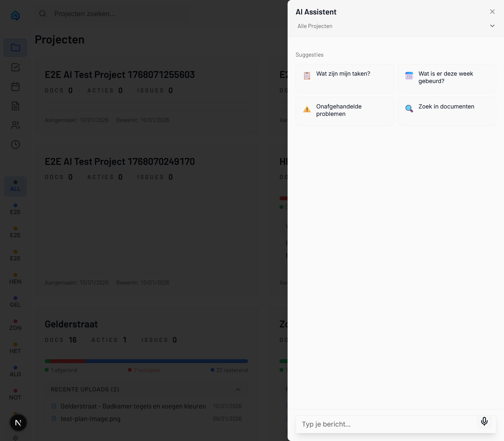Open test-plan-image.png upload

[x=90, y=419]
